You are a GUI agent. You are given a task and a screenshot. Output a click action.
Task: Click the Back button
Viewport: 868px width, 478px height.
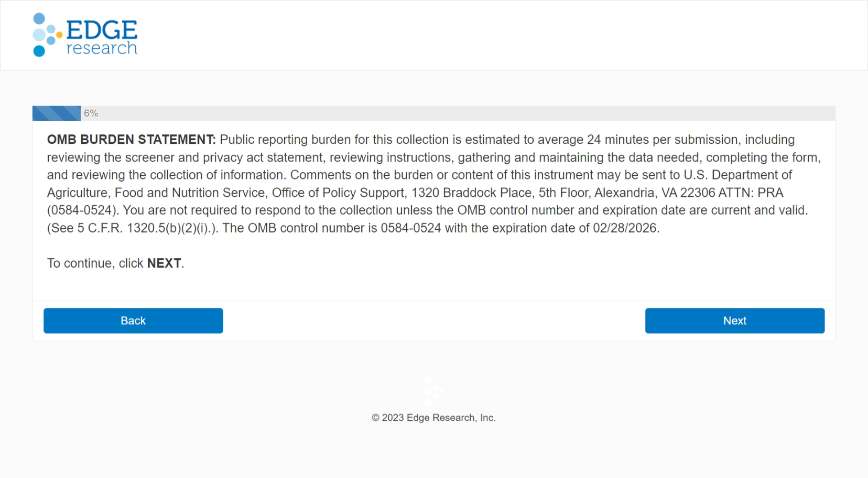[x=133, y=321]
